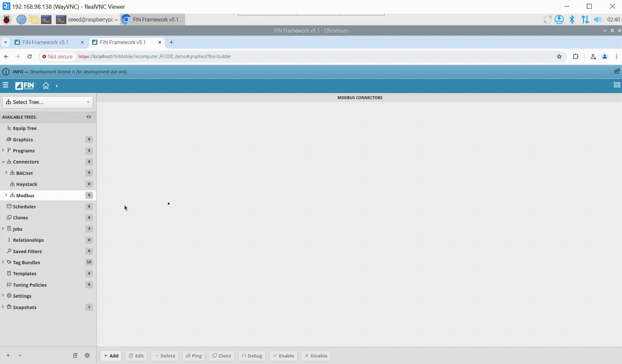Image resolution: width=622 pixels, height=364 pixels.
Task: Bookmark this page with the star icon
Action: click(559, 56)
